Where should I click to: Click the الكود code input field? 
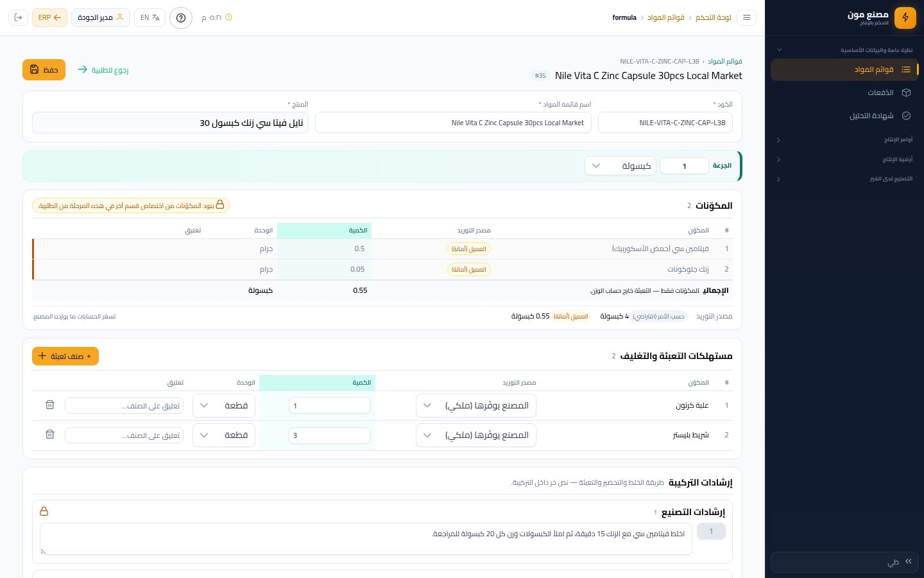(665, 123)
